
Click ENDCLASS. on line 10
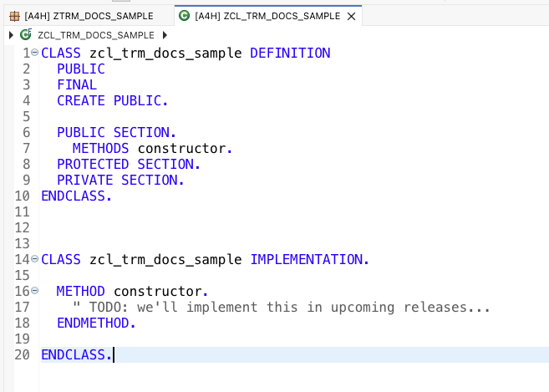pyautogui.click(x=76, y=196)
